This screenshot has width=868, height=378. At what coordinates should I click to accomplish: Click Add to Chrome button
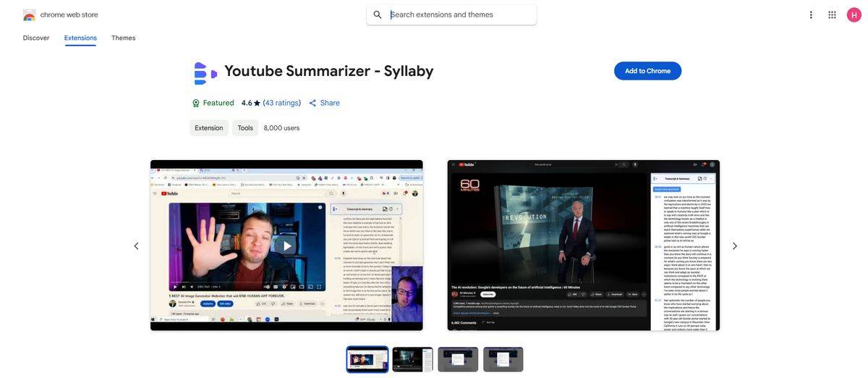coord(647,71)
